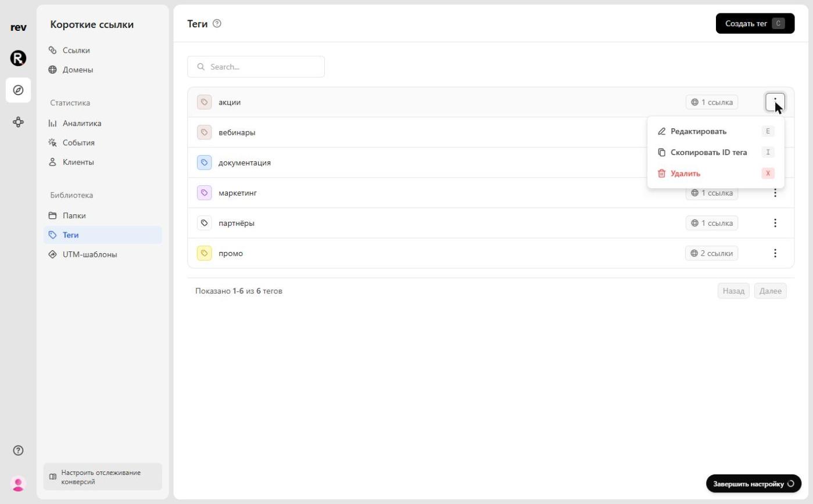Click the help icon next to Теги title

217,24
